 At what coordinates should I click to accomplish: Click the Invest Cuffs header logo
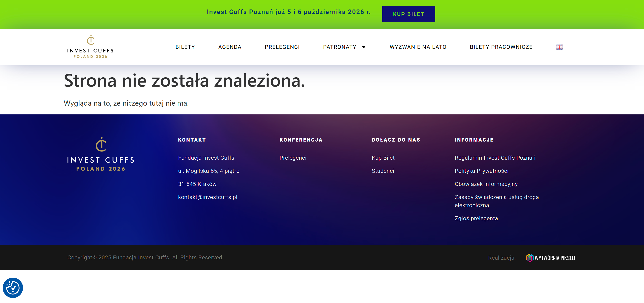point(90,47)
